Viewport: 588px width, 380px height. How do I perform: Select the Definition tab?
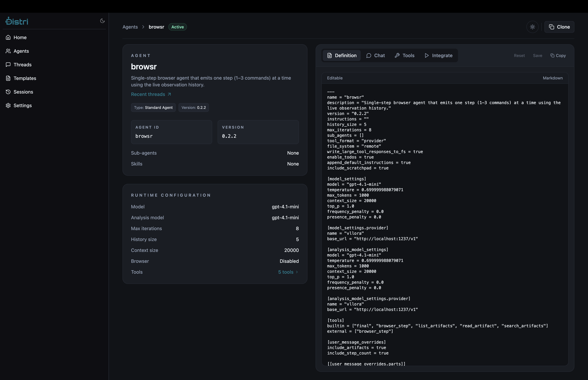[341, 55]
